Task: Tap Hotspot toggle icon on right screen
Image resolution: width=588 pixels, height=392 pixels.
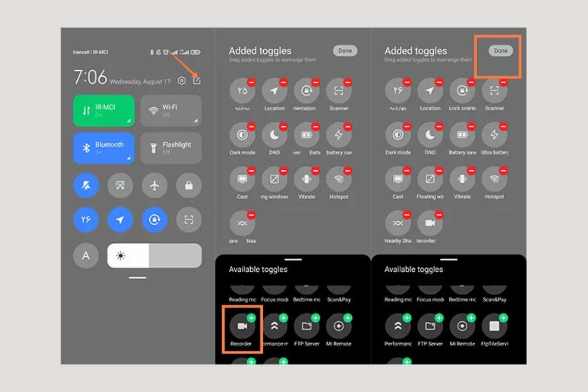Action: 494,179
